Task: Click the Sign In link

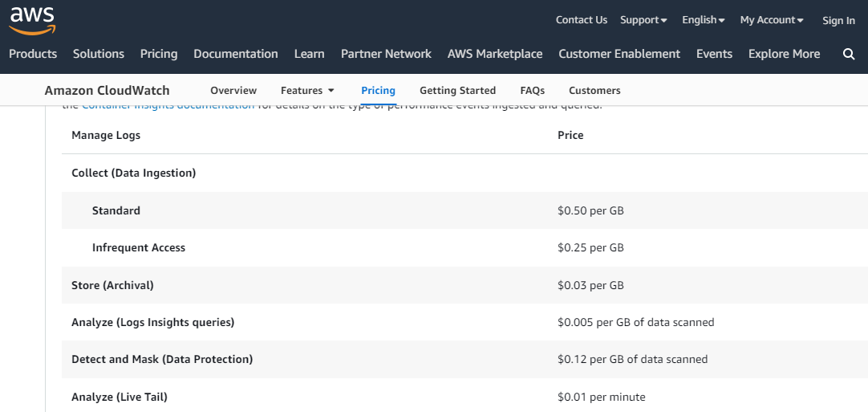Action: [x=838, y=21]
